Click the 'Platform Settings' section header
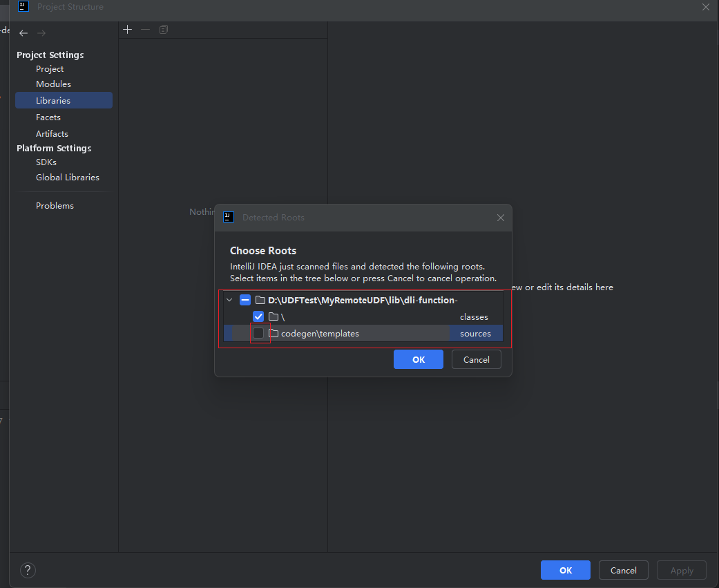719x588 pixels. [54, 148]
